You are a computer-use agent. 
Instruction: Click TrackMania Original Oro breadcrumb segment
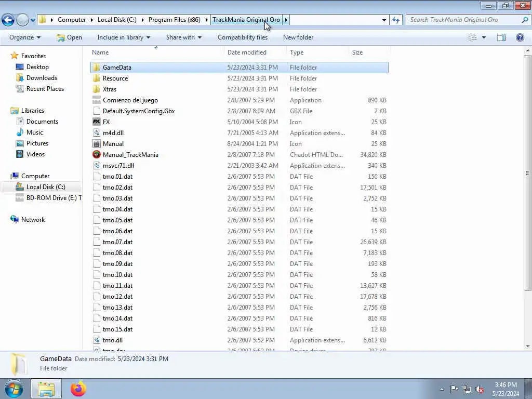(246, 20)
